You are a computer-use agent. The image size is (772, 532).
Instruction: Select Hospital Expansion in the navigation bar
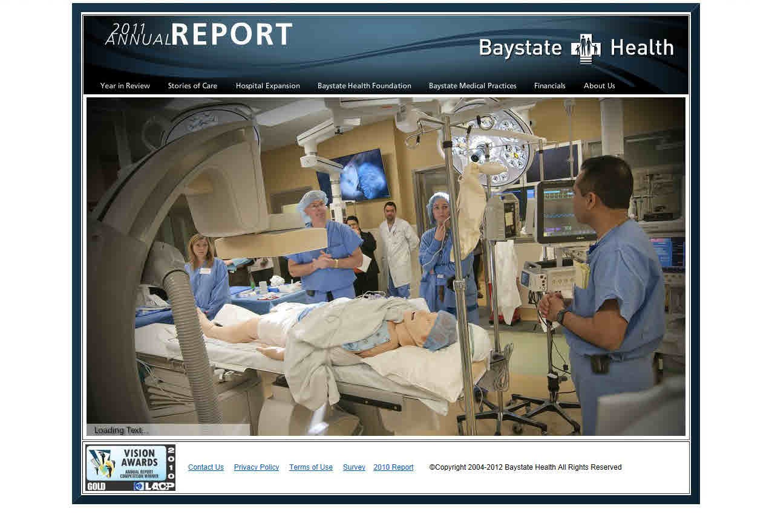[x=267, y=86]
